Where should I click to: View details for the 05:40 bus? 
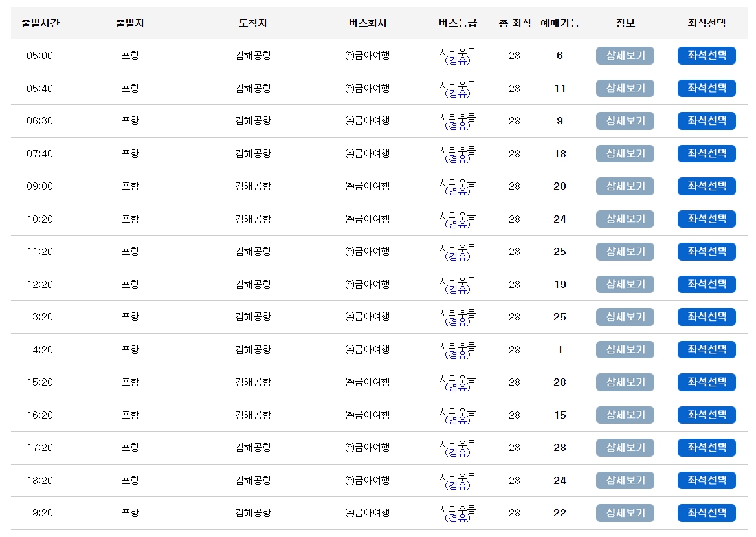624,88
